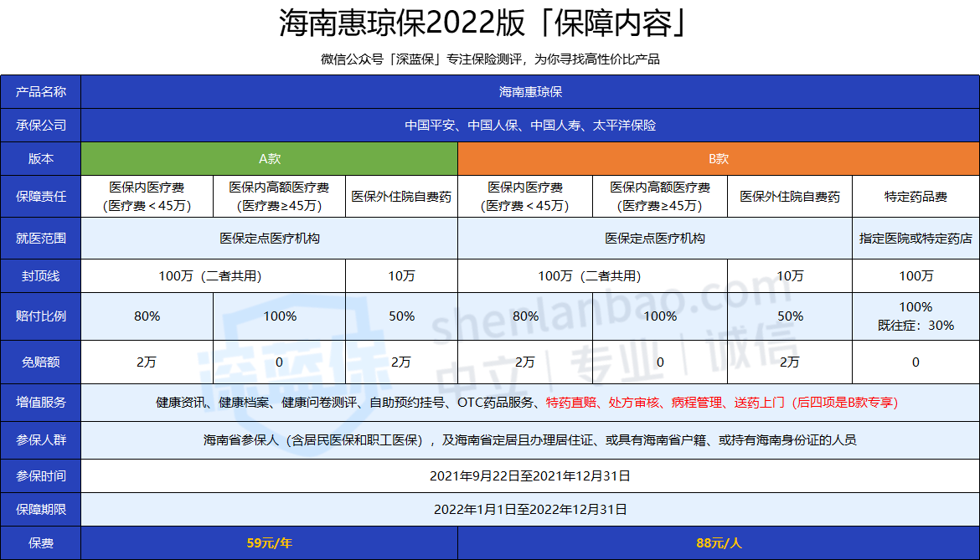Select the 参保人群 row header
The width and height of the screenshot is (980, 560).
[x=41, y=440]
